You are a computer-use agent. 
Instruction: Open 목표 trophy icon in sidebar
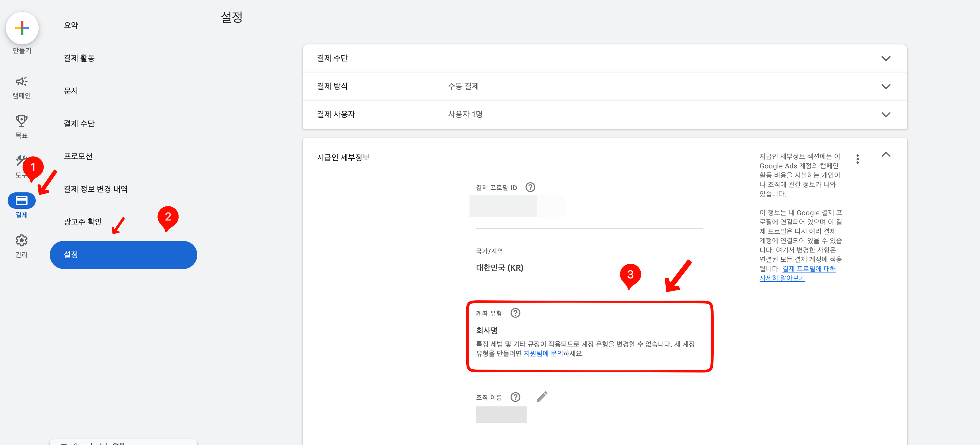coord(21,121)
